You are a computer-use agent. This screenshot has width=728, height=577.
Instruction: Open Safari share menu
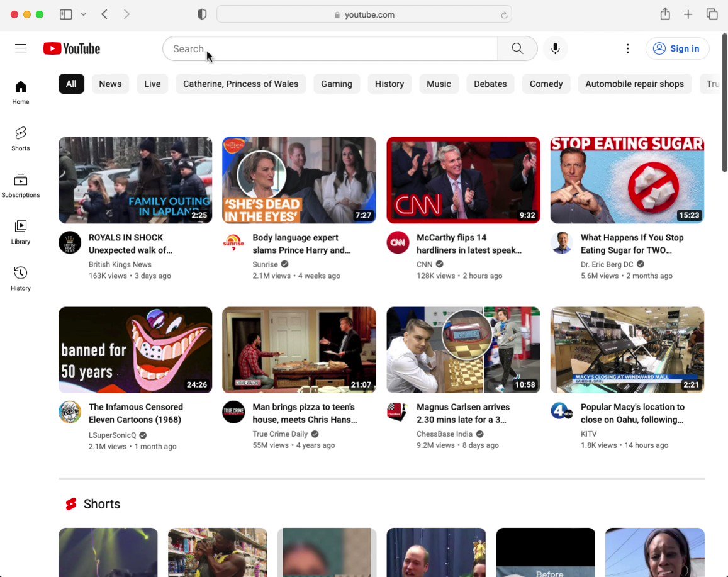pyautogui.click(x=665, y=14)
